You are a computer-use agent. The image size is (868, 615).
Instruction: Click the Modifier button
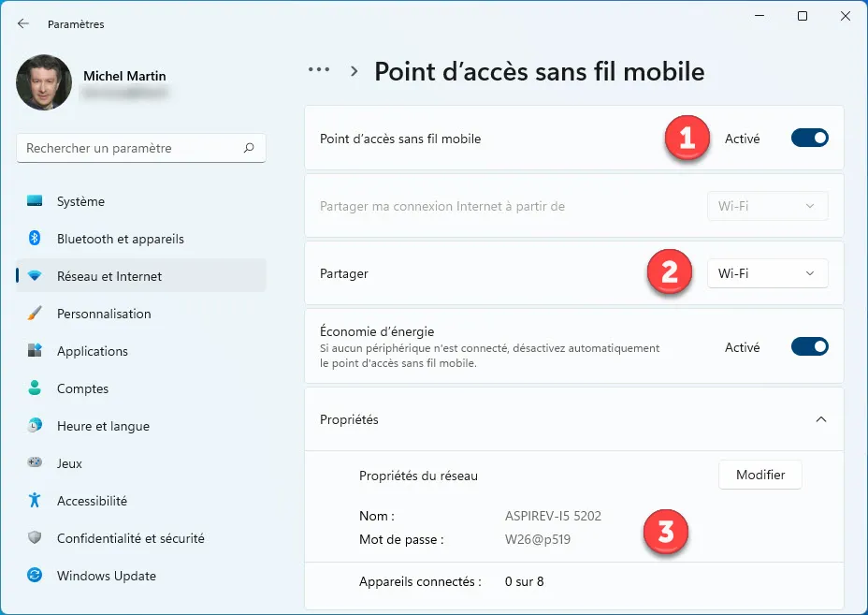click(x=759, y=475)
